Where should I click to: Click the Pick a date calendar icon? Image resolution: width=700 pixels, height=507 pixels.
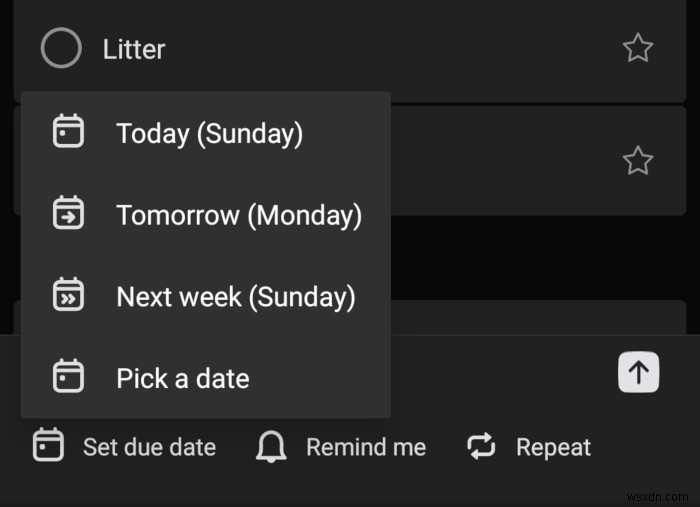[68, 376]
